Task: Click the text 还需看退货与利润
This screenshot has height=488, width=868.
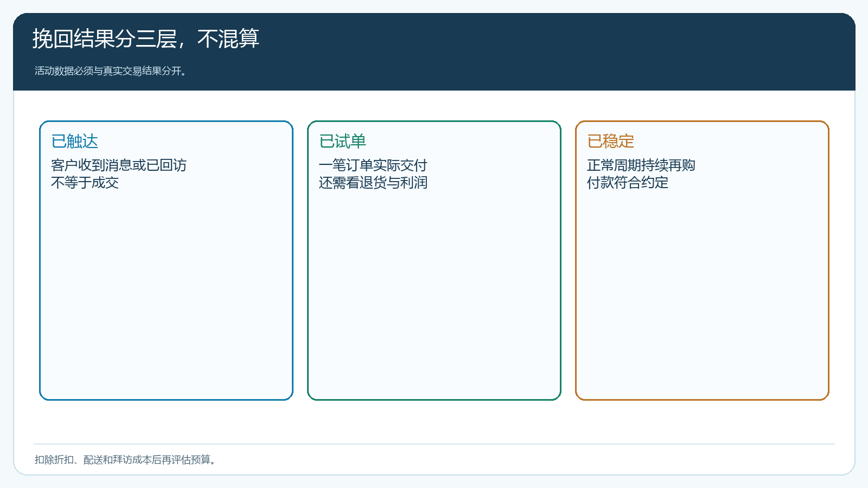Action: [373, 183]
